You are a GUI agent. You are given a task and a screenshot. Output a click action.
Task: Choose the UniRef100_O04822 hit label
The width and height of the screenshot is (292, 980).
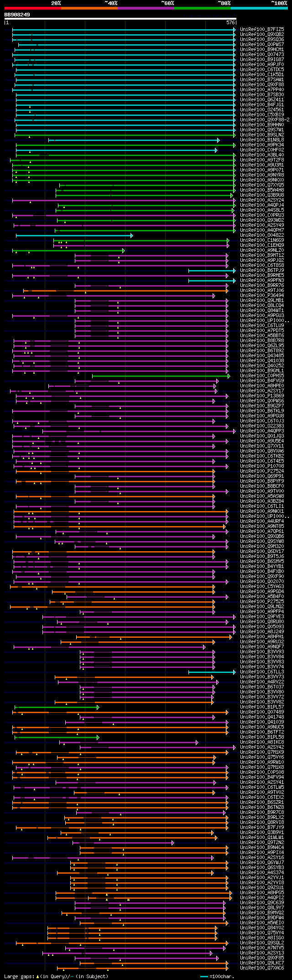pos(262,235)
